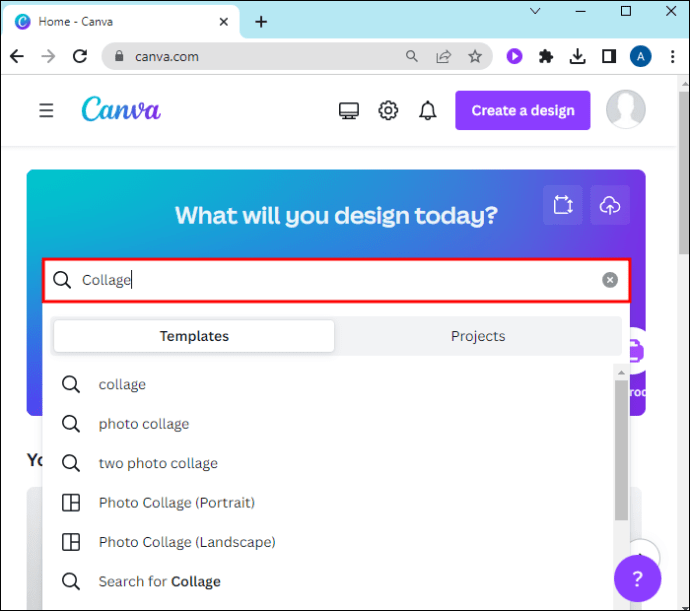Click the page vertical scrollbar

coord(683,172)
